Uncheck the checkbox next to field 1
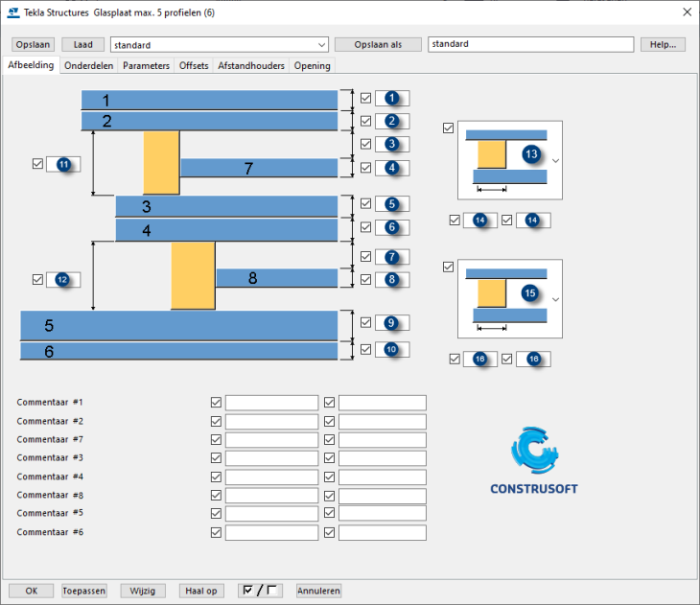Screen dimensions: 700x605 click(x=366, y=98)
